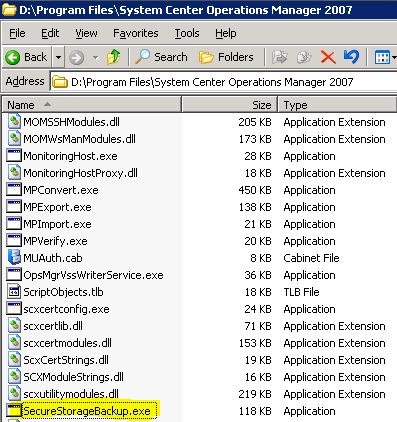The height and width of the screenshot is (422, 397).
Task: Click the Forward navigation arrow icon
Action: pos(76,58)
